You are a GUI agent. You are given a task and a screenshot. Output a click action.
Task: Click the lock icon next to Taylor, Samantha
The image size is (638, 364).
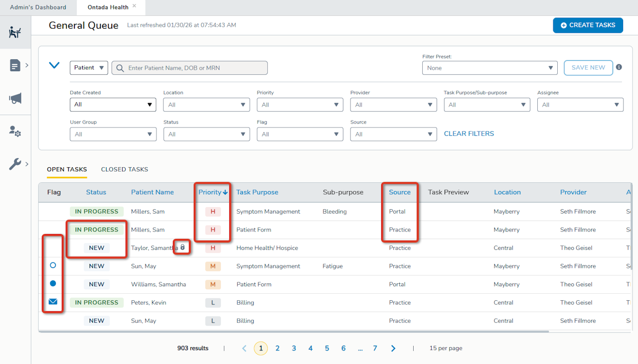182,247
